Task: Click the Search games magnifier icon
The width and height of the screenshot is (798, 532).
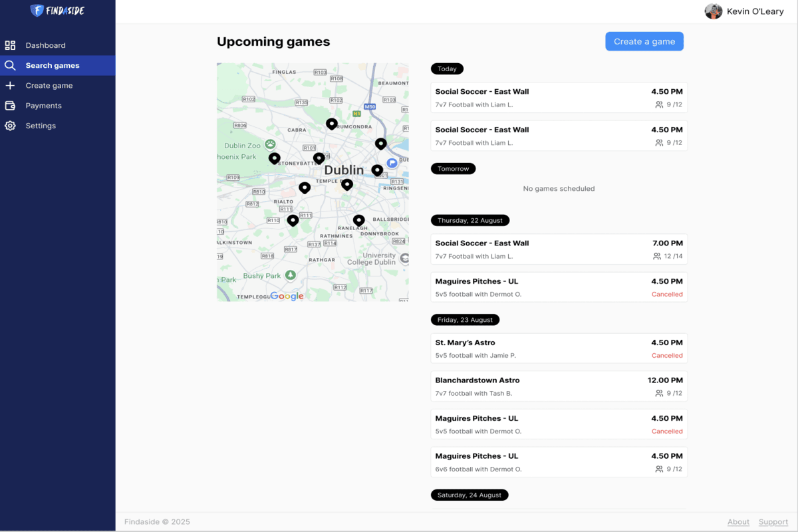Action: click(10, 65)
